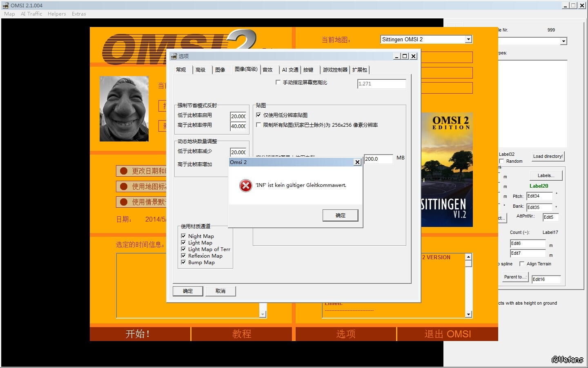
Task: Click the 低于此帧率减少 value field
Action: pyautogui.click(x=238, y=152)
